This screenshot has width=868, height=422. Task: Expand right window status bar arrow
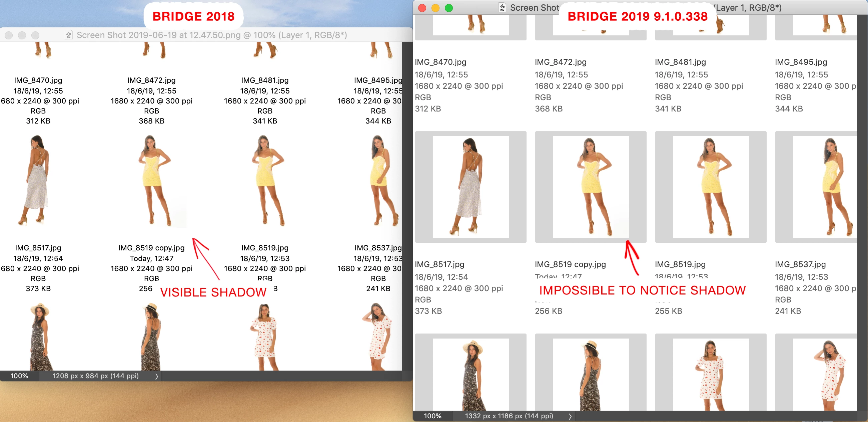tap(570, 416)
